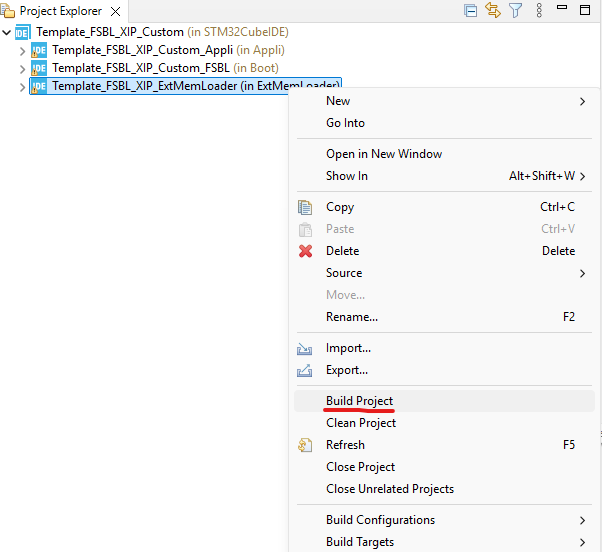This screenshot has width=602, height=552.
Task: Select Go Into from context menu
Action: (445, 123)
